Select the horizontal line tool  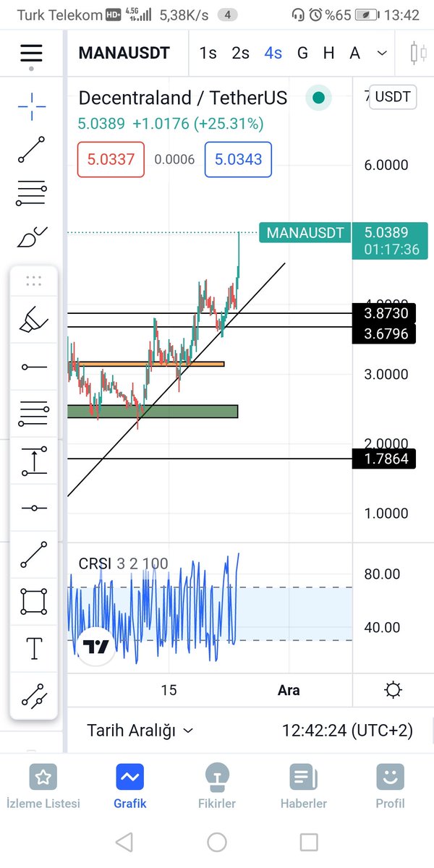tap(33, 509)
